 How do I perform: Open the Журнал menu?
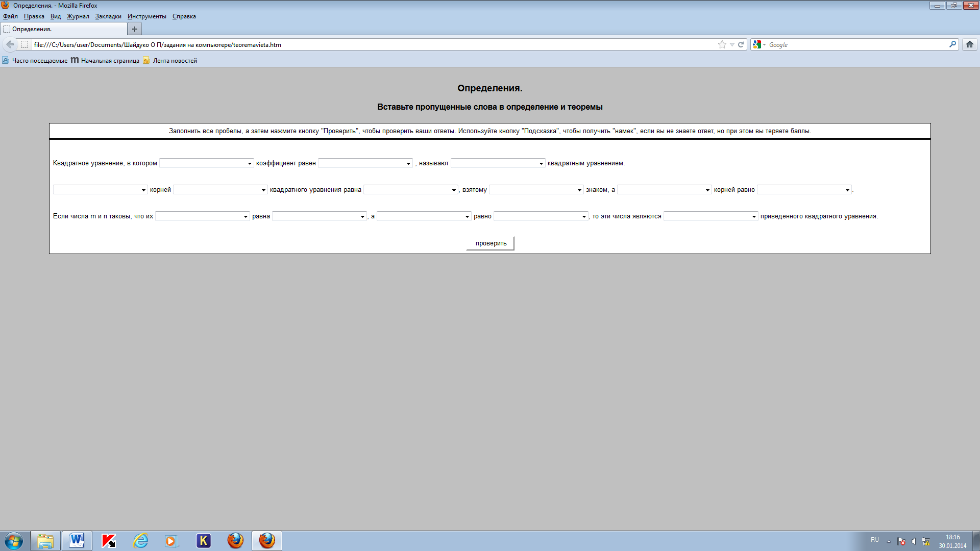[x=78, y=16]
